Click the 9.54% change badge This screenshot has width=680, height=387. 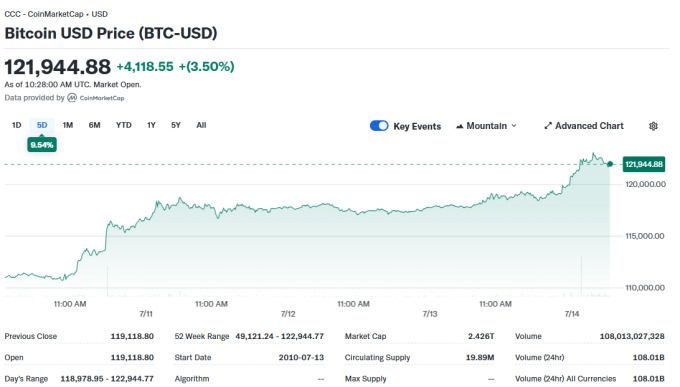pos(42,144)
